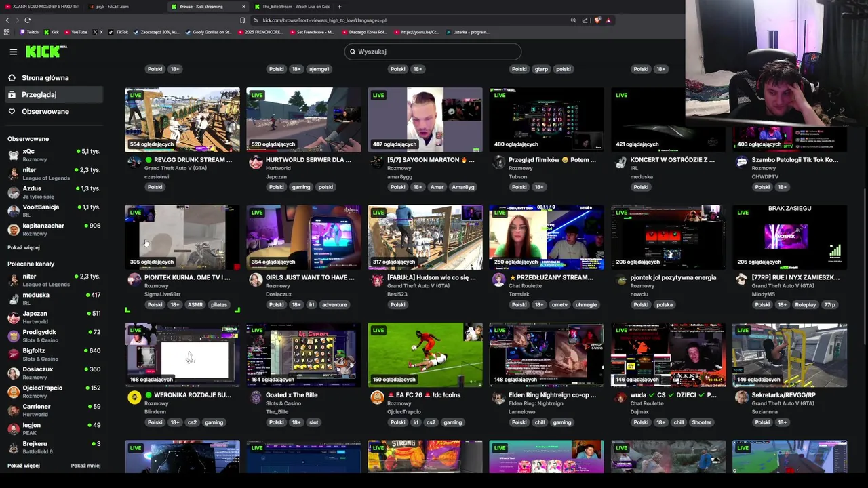The width and height of the screenshot is (868, 488).
Task: Open the SAYGON MARATON stream thumbnail
Action: 425,119
